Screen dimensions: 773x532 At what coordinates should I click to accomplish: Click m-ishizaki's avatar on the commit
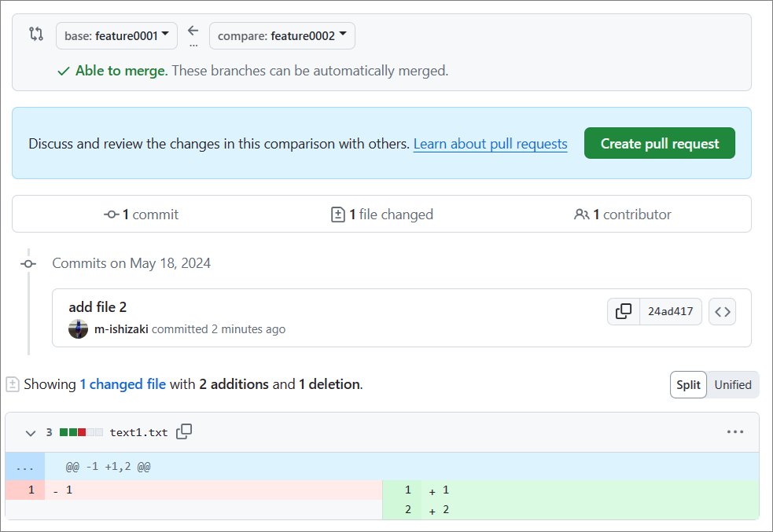pos(78,328)
